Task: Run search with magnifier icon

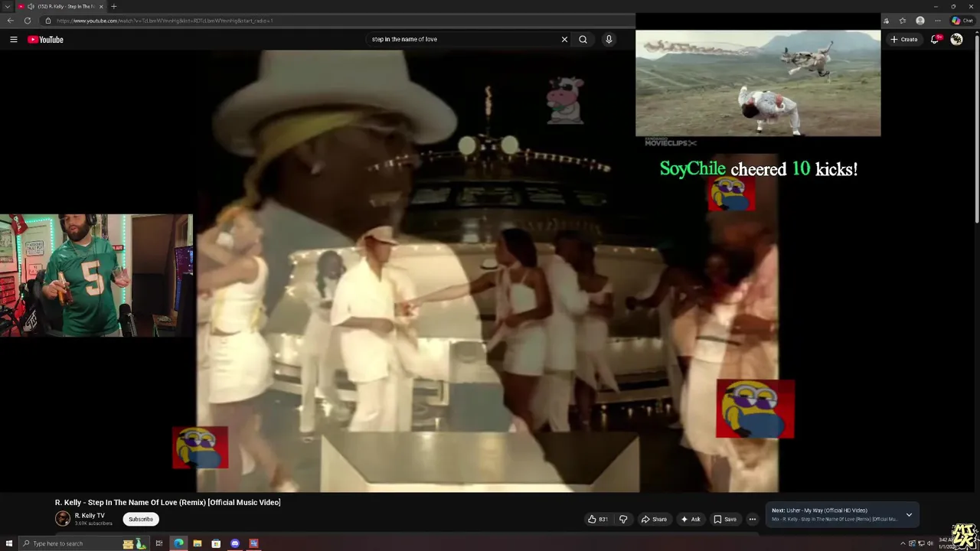Action: coord(583,39)
